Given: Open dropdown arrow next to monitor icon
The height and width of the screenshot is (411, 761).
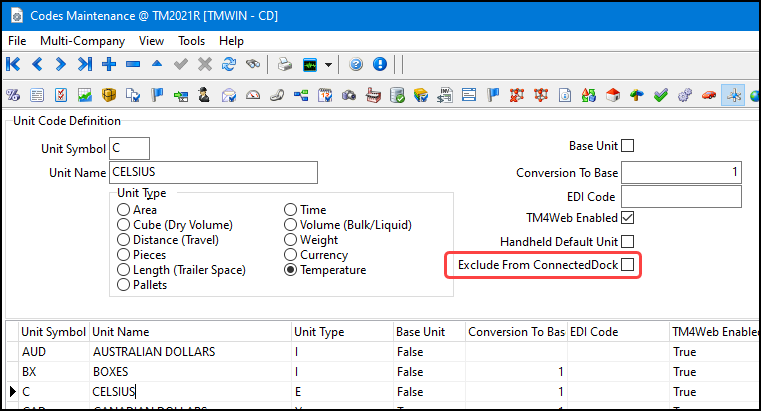Looking at the screenshot, I should click(329, 65).
